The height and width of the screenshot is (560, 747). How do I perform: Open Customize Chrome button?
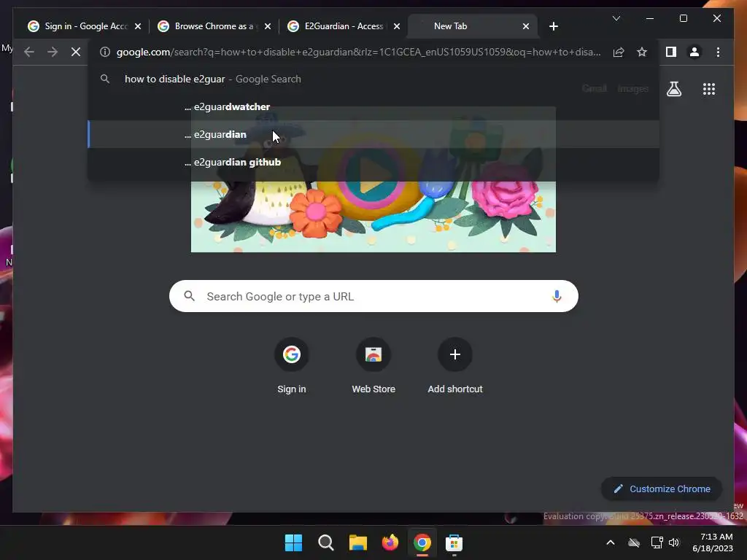click(661, 489)
